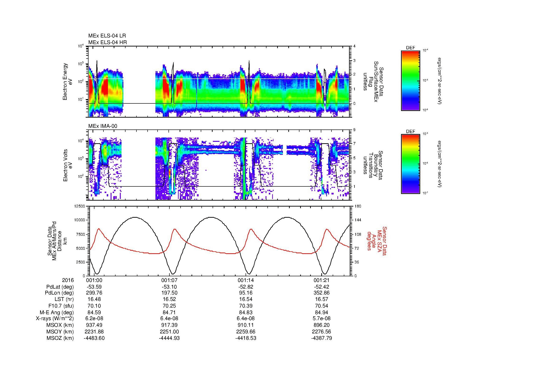Click LST value '16.48'

[94, 299]
